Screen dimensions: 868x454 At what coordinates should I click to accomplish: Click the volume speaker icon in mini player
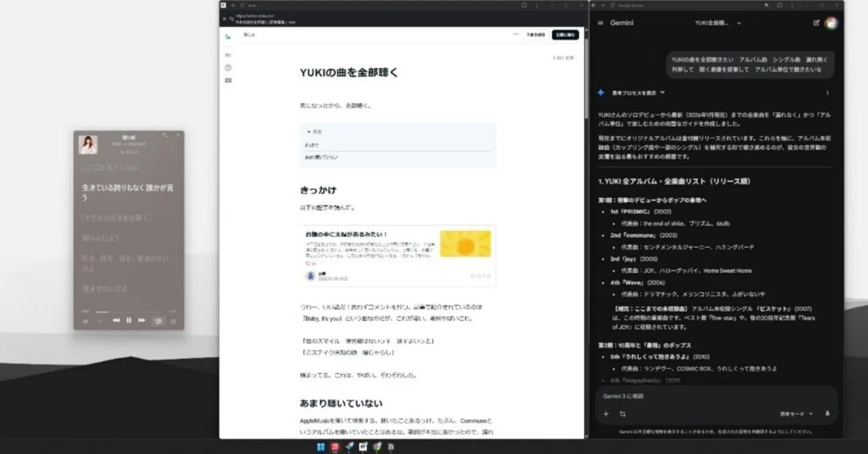(85, 321)
